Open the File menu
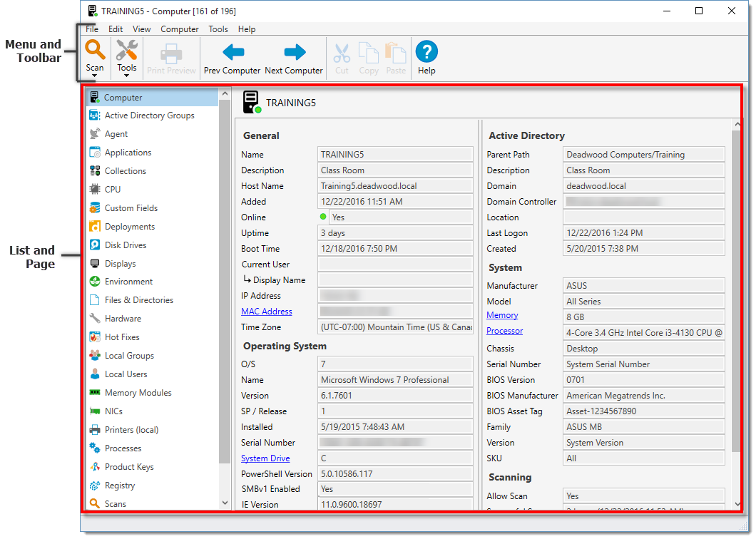This screenshot has height=539, width=756. 91,29
